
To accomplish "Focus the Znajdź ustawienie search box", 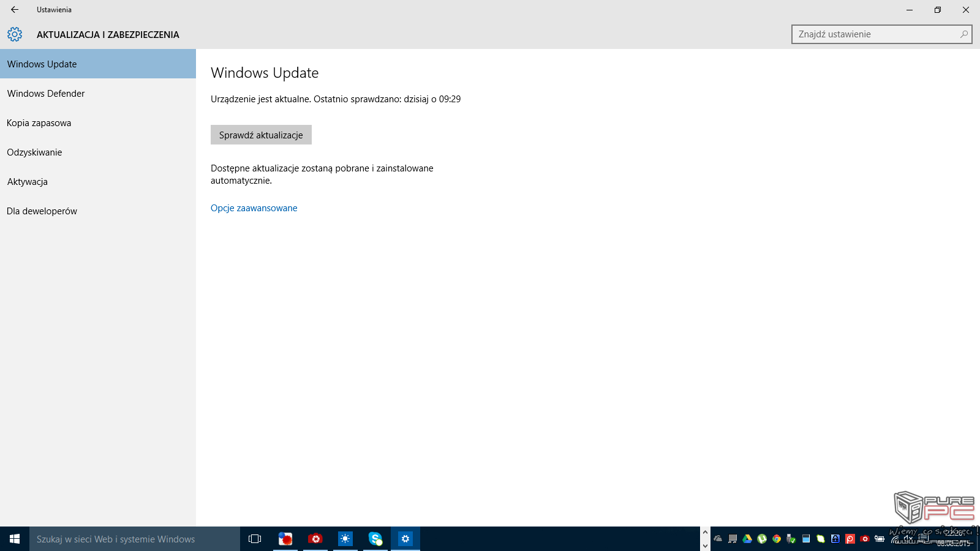I will (x=881, y=34).
